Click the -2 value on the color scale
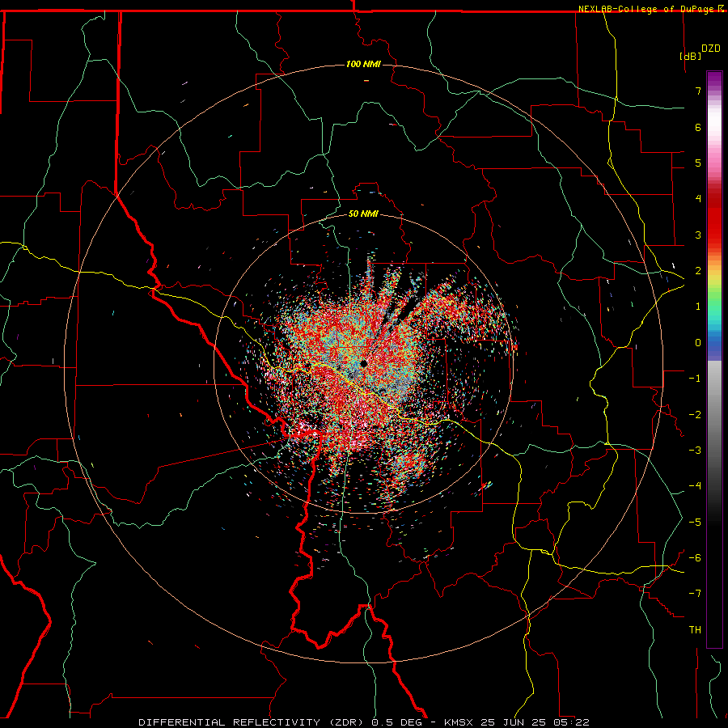This screenshot has height=728, width=728. click(695, 415)
